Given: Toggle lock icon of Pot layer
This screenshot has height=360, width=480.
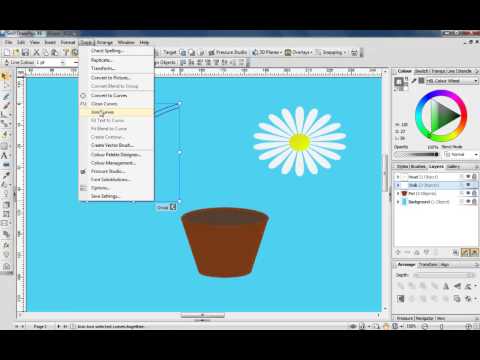Looking at the screenshot, I should (x=474, y=193).
